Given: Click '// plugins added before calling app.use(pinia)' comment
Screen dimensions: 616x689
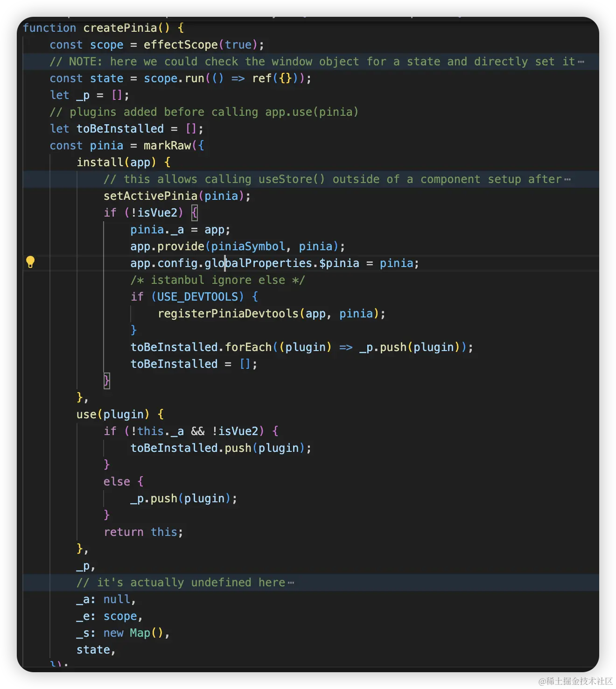Looking at the screenshot, I should pos(204,112).
